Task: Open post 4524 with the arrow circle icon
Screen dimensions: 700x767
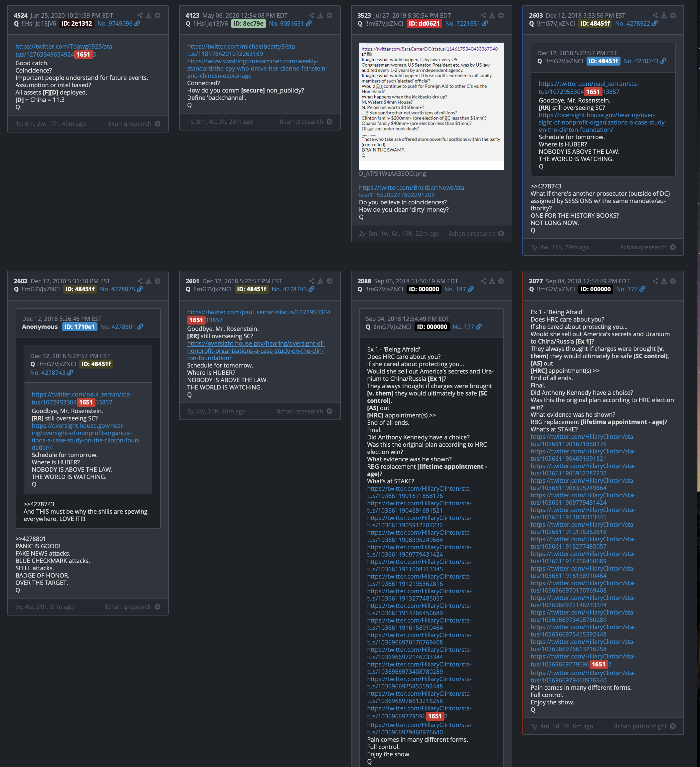Action: 157,16
